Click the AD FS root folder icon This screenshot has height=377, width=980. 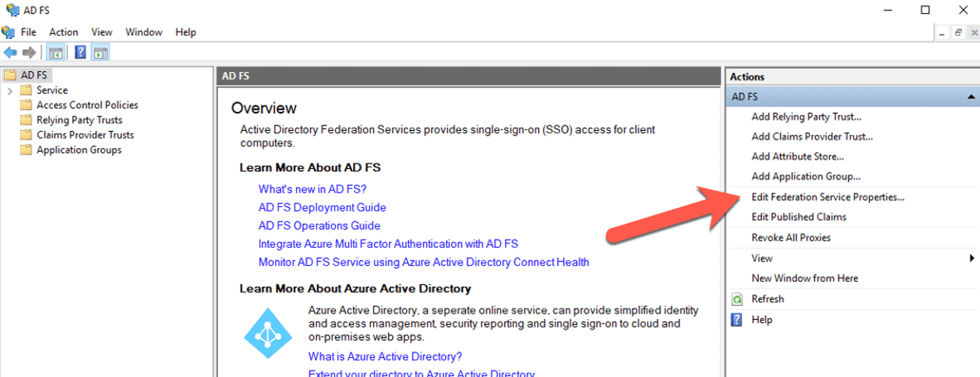tap(10, 75)
